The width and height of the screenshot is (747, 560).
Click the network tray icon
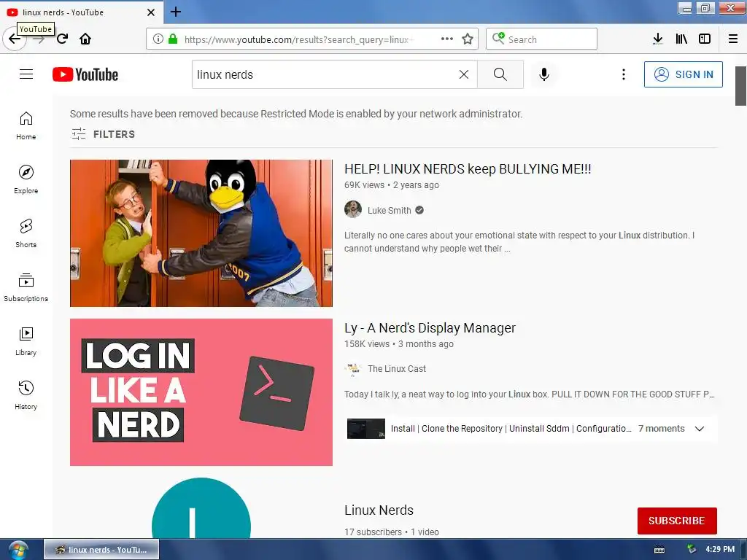(692, 550)
